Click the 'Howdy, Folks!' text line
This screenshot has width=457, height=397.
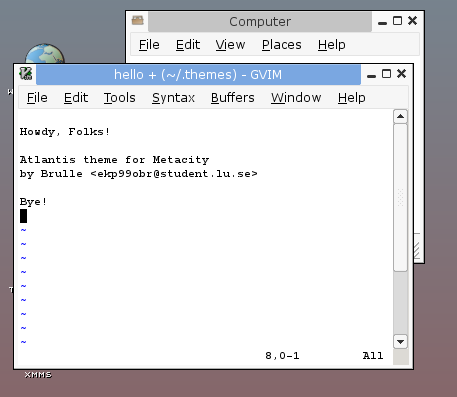point(65,132)
